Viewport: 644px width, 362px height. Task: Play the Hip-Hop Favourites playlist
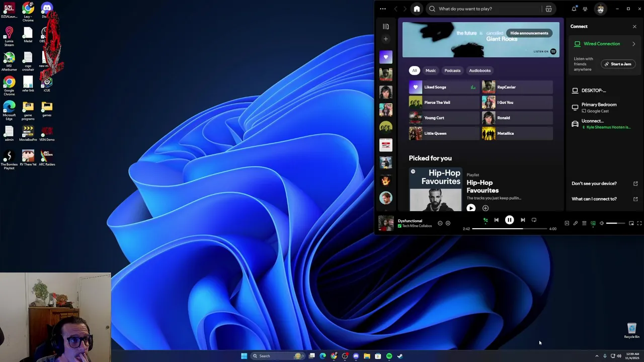(x=471, y=208)
